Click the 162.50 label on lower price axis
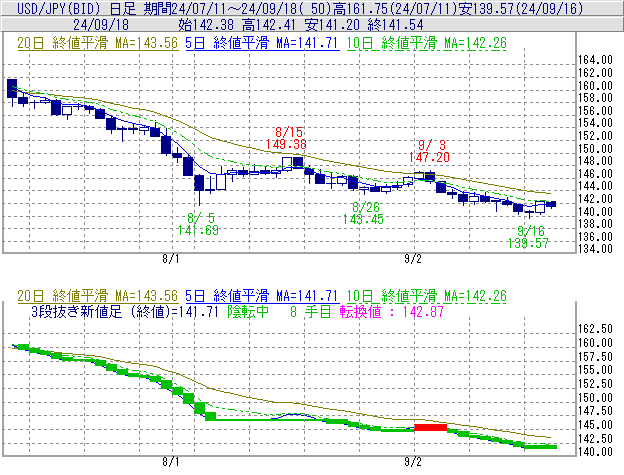 tap(595, 329)
